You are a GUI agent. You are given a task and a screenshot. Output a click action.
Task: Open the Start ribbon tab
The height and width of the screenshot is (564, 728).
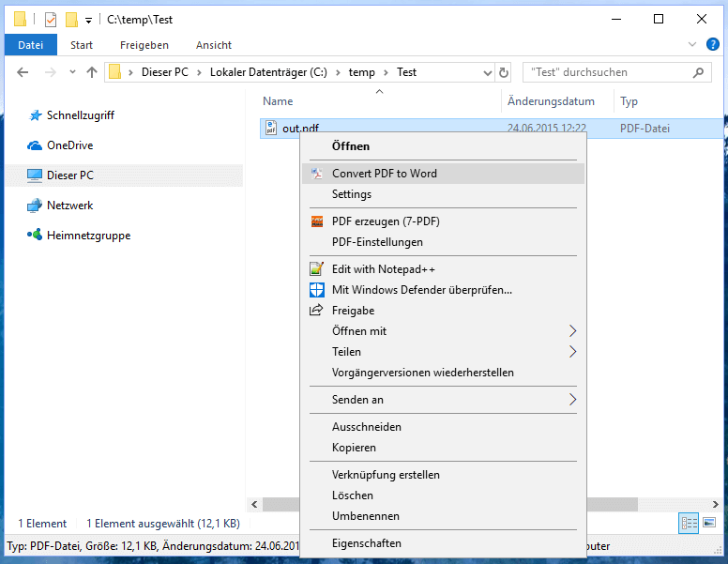(x=82, y=45)
